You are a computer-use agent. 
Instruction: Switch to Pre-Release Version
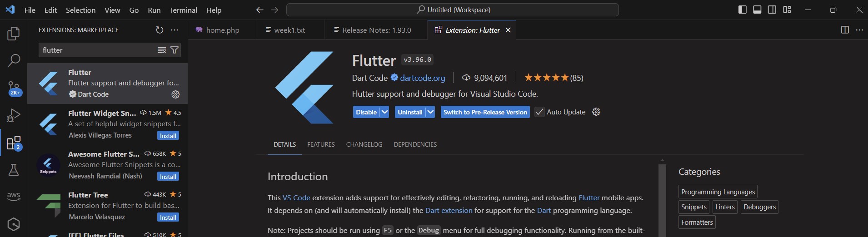(485, 112)
